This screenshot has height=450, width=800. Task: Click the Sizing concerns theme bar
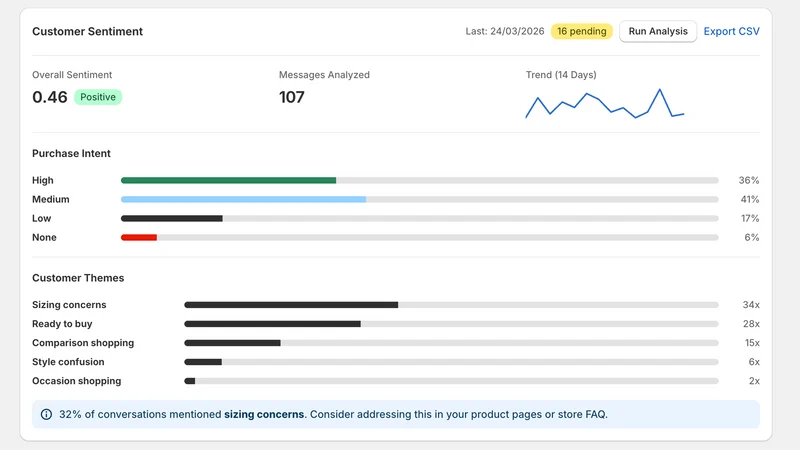[451, 305]
